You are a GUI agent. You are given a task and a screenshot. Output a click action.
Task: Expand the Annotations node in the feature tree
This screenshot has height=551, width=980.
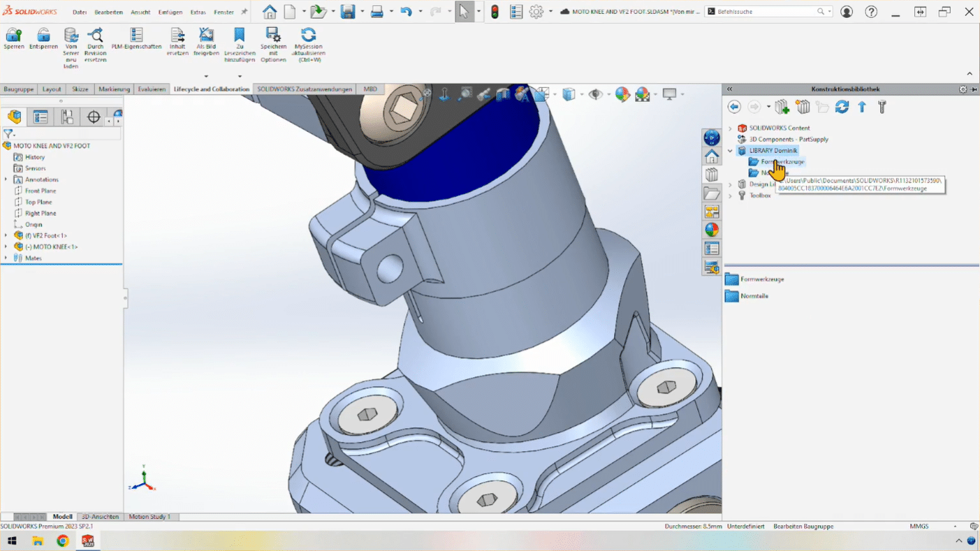pyautogui.click(x=6, y=179)
